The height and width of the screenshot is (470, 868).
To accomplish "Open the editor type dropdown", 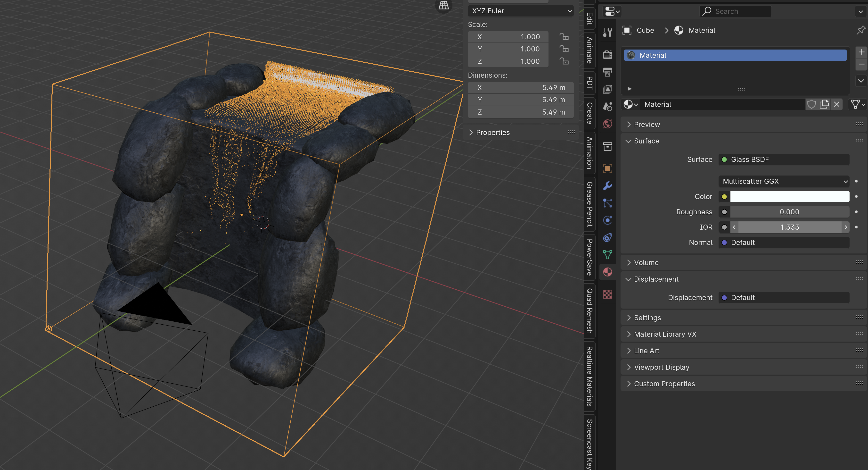I will tap(612, 11).
